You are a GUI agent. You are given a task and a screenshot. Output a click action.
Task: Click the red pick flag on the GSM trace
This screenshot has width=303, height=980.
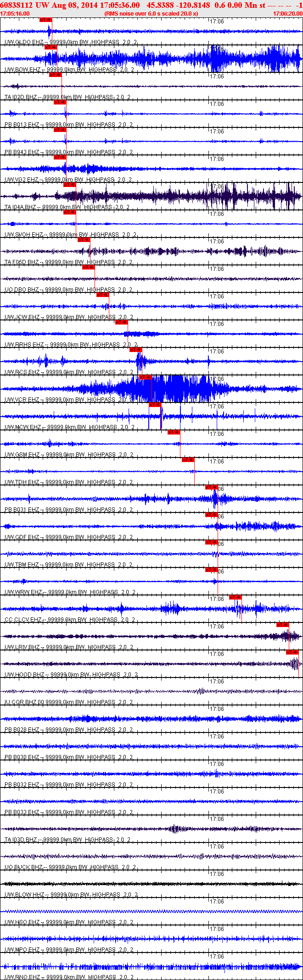tap(174, 432)
